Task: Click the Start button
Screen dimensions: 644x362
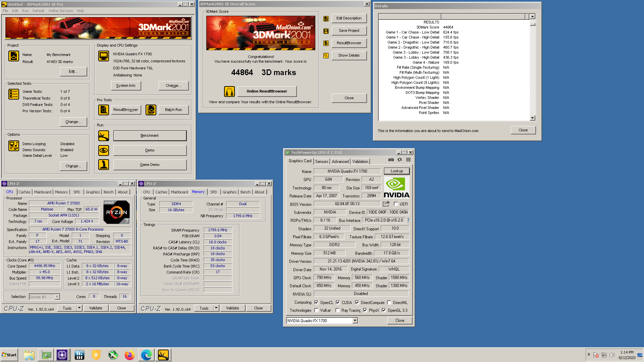Action: click(9, 355)
